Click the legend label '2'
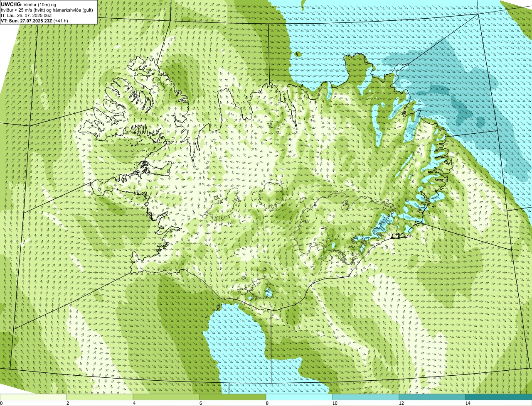The image size is (532, 406). coord(67,403)
